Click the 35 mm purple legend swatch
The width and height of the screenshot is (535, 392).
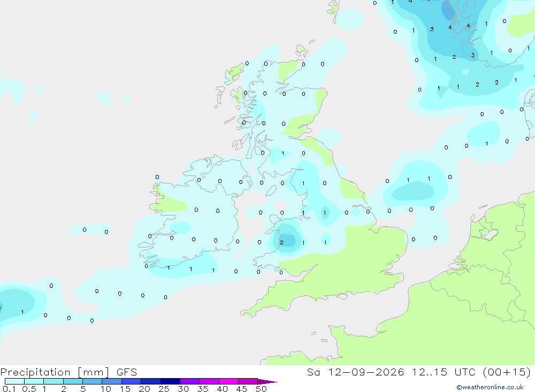tap(209, 381)
